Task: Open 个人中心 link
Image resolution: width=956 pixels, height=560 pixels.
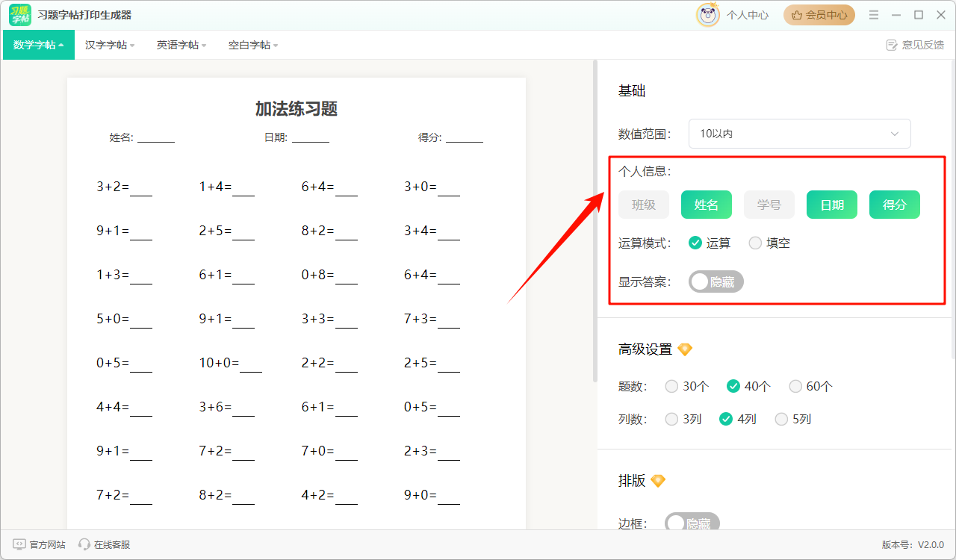Action: 748,15
